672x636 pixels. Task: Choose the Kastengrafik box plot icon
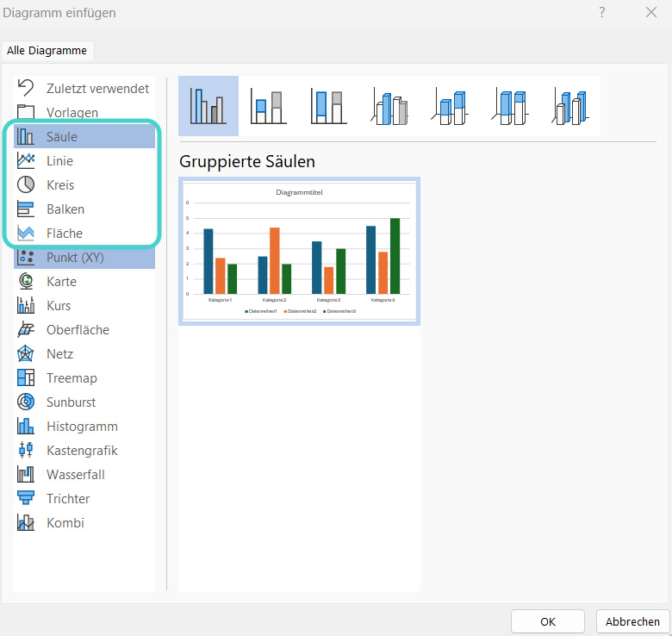click(x=26, y=450)
